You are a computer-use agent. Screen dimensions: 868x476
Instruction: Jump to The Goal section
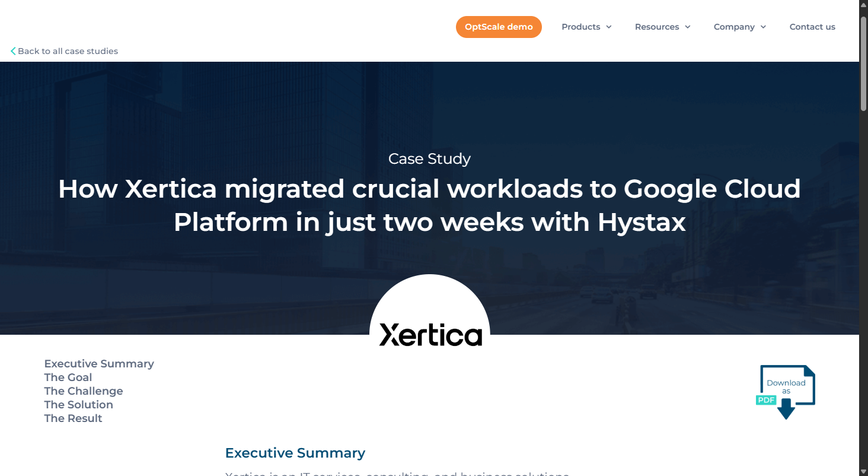[68, 377]
